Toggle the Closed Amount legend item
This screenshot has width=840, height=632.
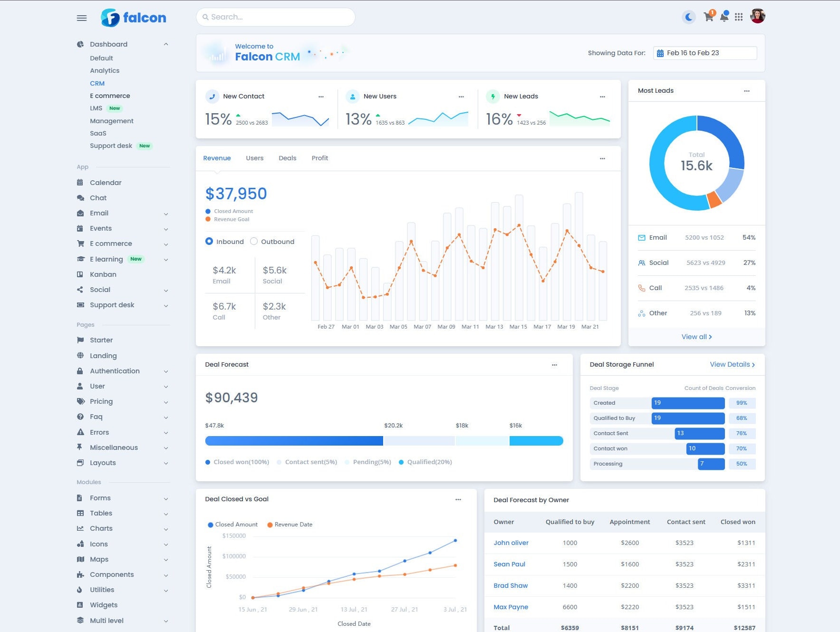click(230, 211)
